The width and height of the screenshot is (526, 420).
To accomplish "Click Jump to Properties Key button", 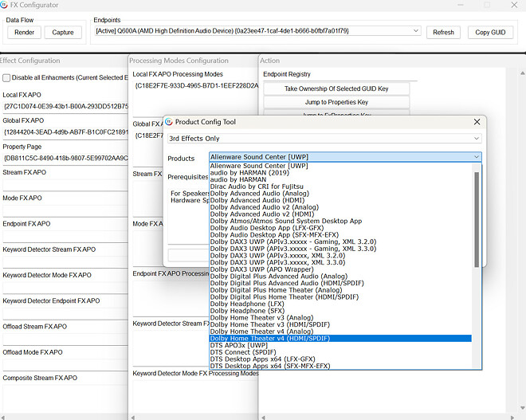I will (336, 102).
